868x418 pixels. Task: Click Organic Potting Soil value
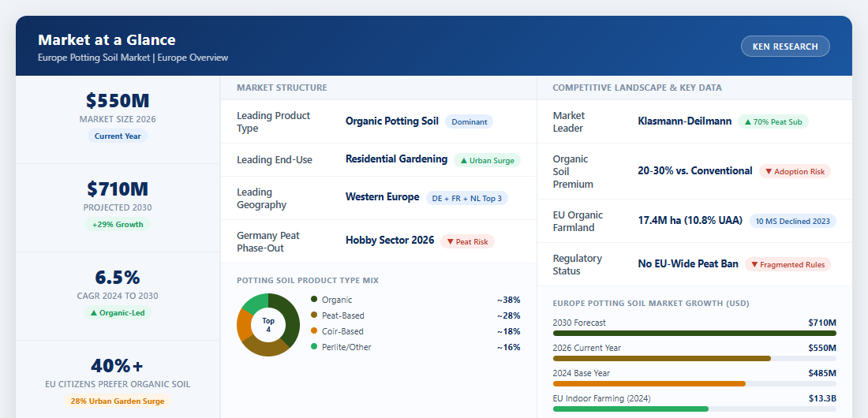[392, 121]
